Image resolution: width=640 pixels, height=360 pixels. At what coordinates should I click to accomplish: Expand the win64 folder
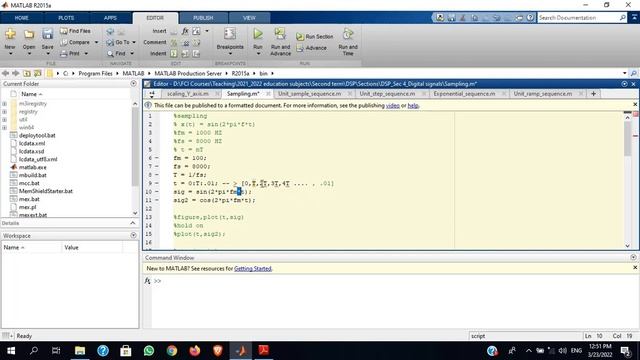4,128
